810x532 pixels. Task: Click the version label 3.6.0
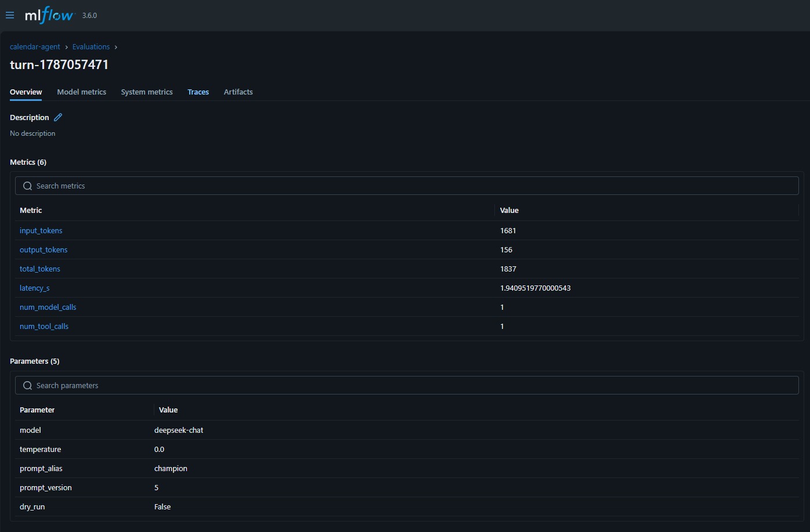(x=89, y=16)
